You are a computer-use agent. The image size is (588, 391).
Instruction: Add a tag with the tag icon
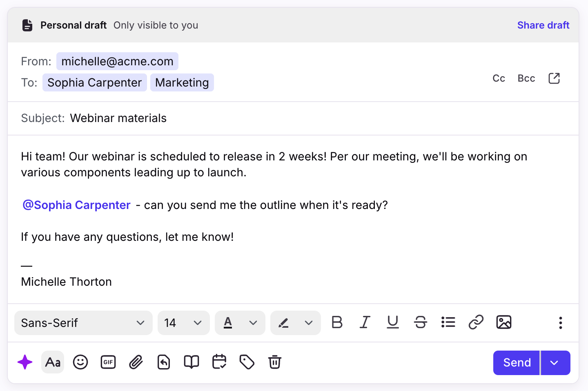click(x=247, y=362)
